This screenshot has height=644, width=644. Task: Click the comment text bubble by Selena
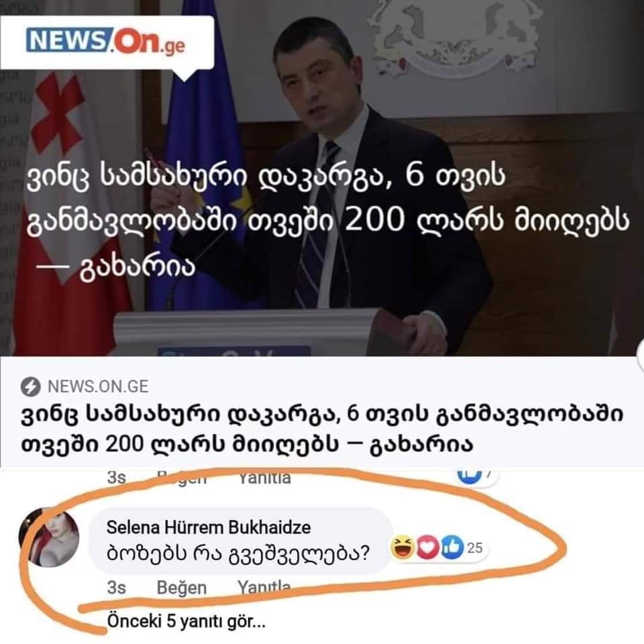[x=240, y=541]
